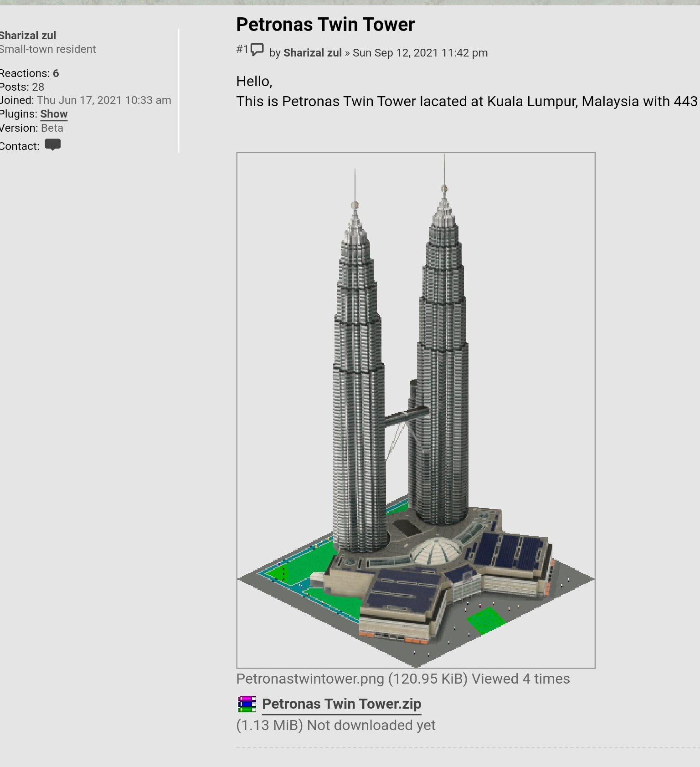Click the zip archive file icon
The height and width of the screenshot is (767, 700).
tap(247, 704)
